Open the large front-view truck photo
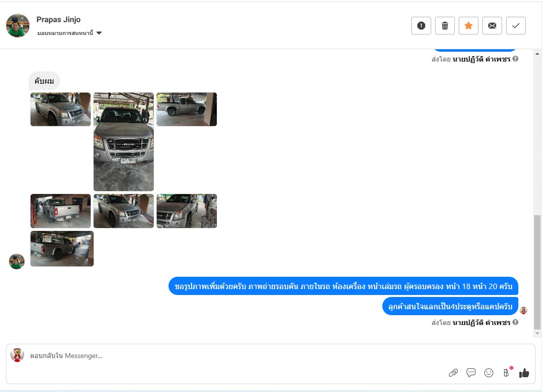Viewport: 542px width, 392px height. 123,142
